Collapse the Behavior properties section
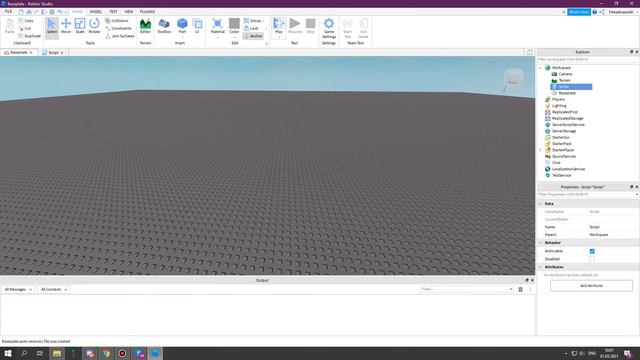 tap(540, 242)
